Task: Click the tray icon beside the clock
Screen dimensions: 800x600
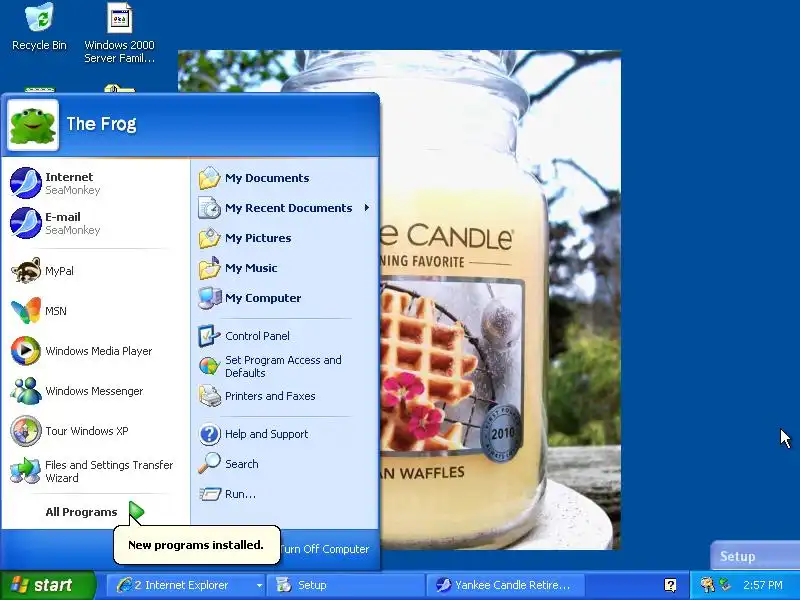Action: (x=725, y=585)
